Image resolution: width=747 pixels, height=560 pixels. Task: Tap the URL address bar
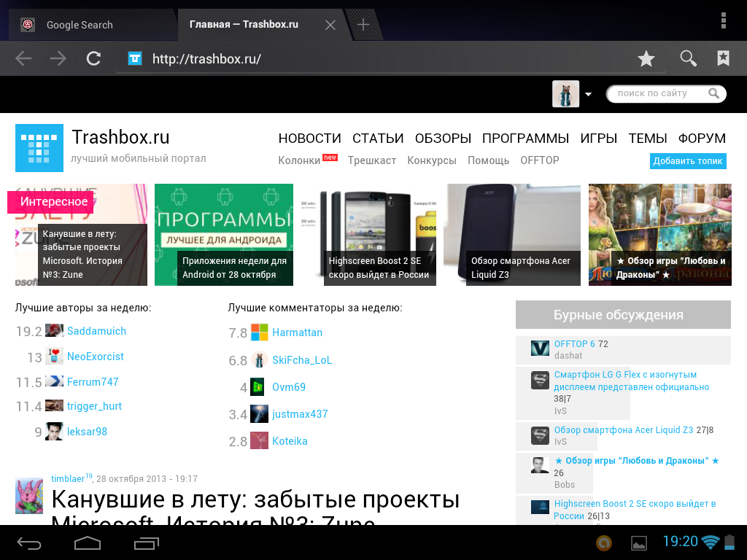391,59
